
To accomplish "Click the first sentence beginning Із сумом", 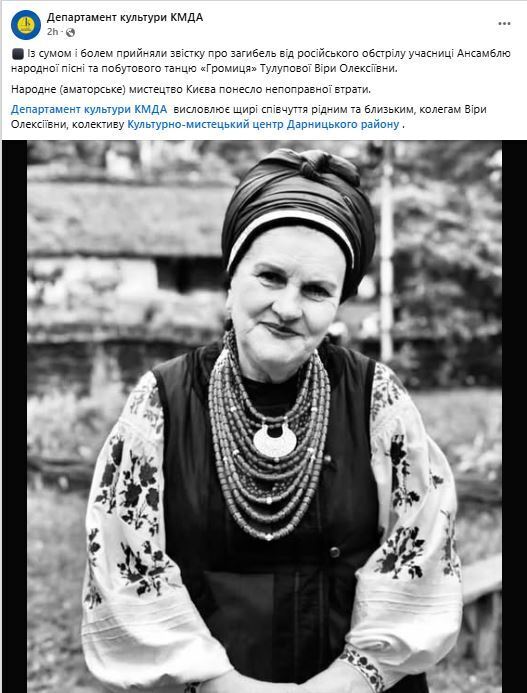I will (x=261, y=61).
